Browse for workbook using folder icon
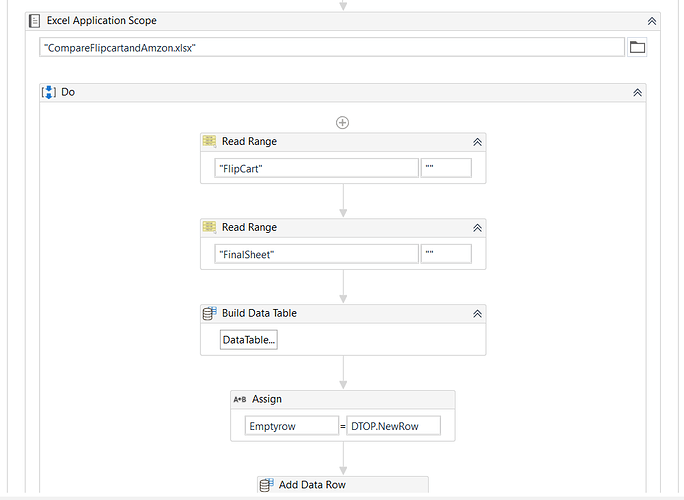The width and height of the screenshot is (684, 500). pos(637,47)
